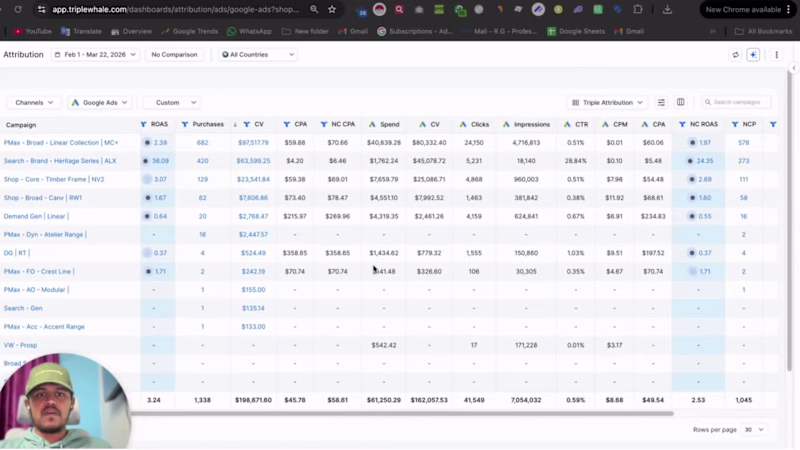Open the Feb 1 - Mar 22 date picker
The width and height of the screenshot is (800, 450).
click(x=96, y=55)
